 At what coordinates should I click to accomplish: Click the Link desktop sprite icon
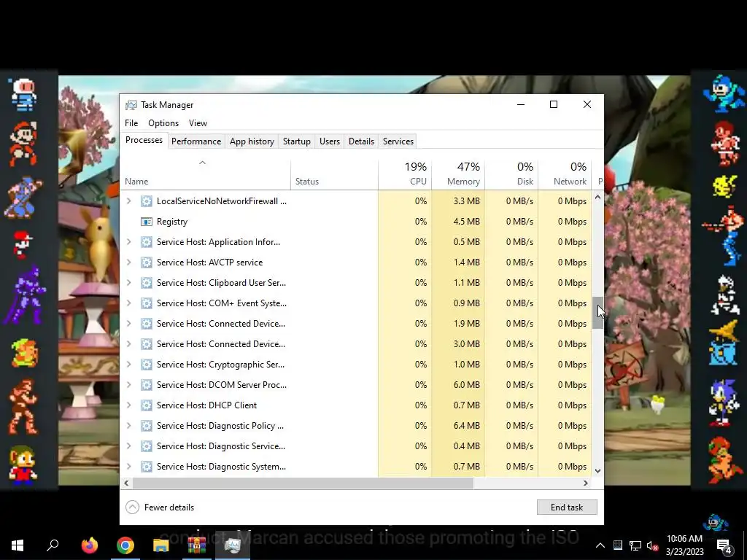(x=24, y=354)
